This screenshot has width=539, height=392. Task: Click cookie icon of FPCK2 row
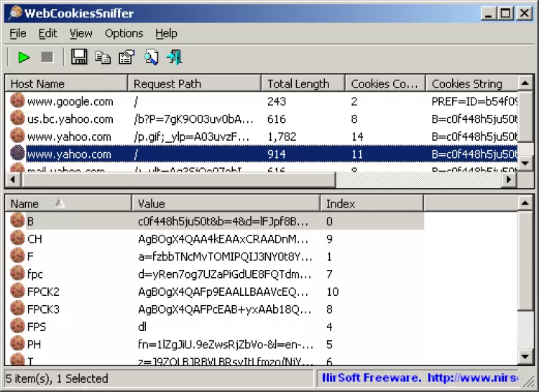point(17,291)
